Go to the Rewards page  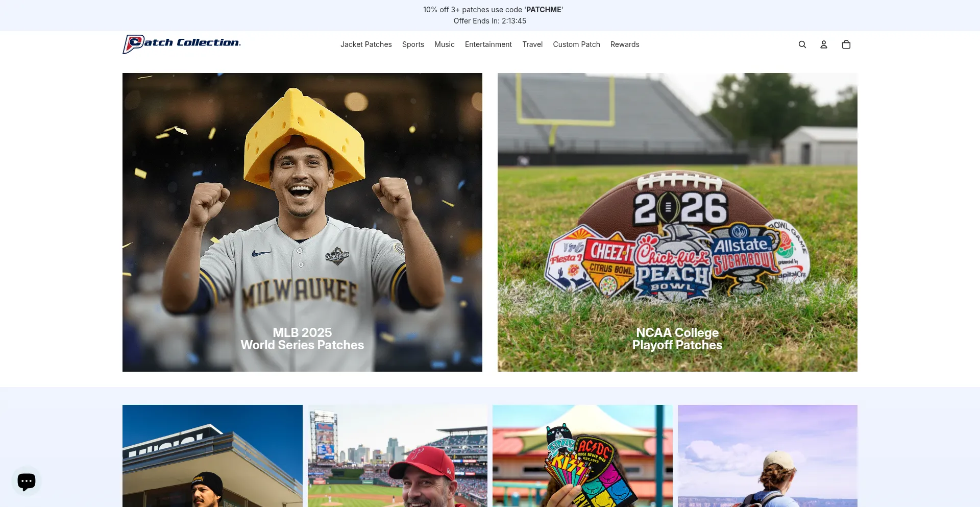click(625, 44)
